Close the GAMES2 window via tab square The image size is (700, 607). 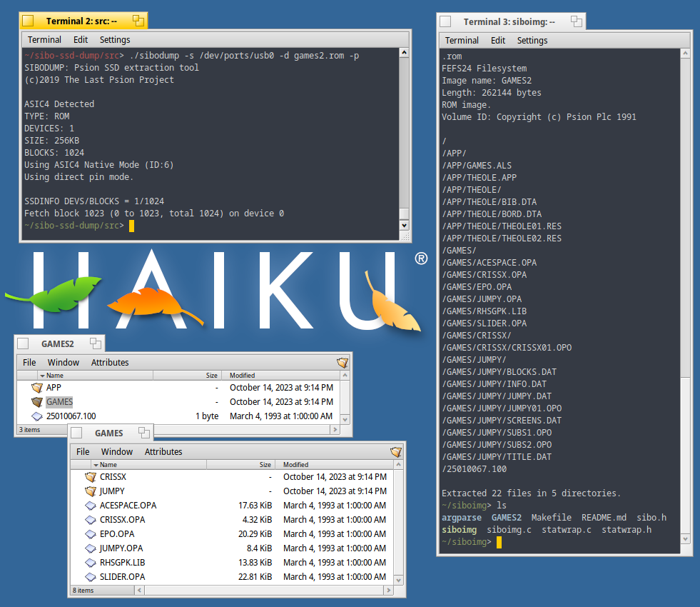point(23,343)
